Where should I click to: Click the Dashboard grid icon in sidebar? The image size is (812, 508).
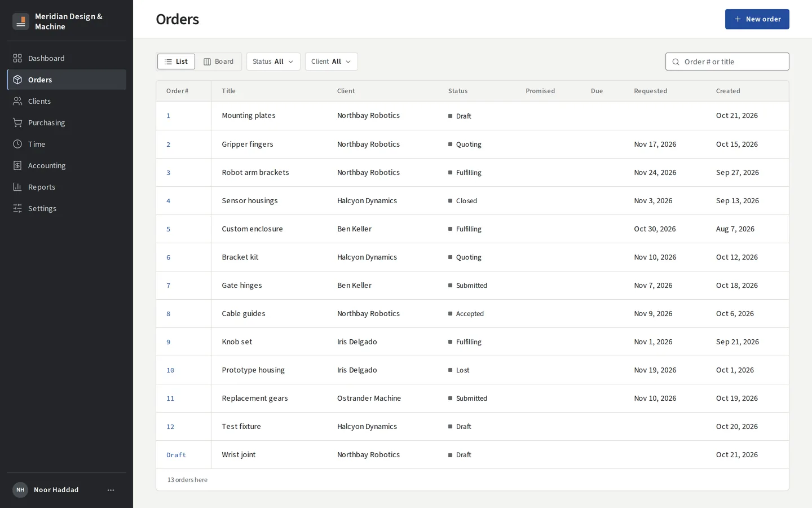click(17, 58)
